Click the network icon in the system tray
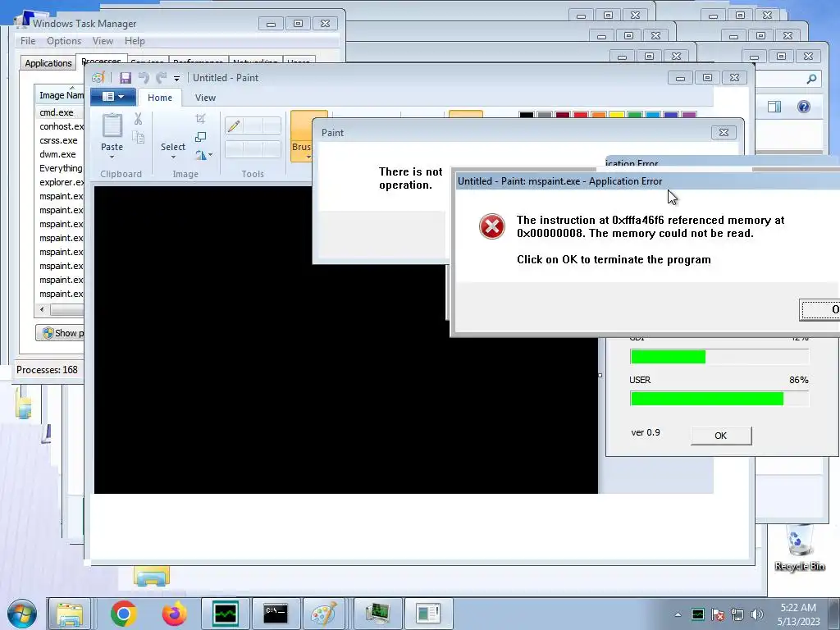The width and height of the screenshot is (840, 630). (x=737, y=615)
